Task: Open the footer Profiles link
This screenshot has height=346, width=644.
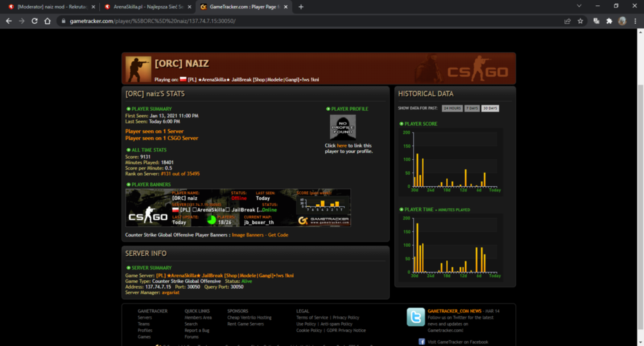Action: point(145,331)
